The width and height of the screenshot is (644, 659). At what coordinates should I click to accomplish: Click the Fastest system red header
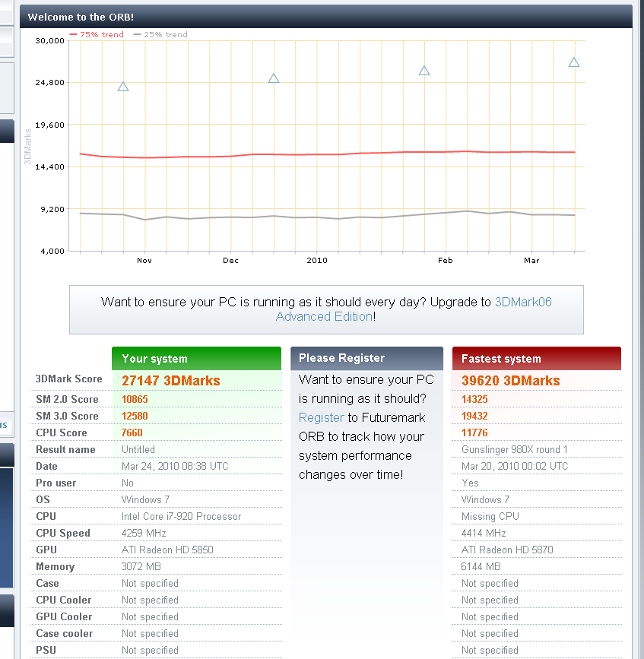(x=536, y=359)
